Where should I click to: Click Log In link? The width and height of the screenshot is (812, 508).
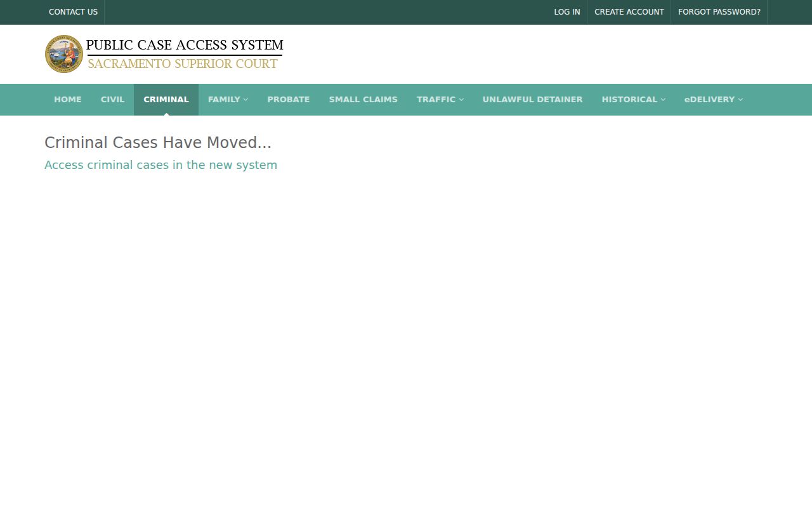pyautogui.click(x=567, y=12)
